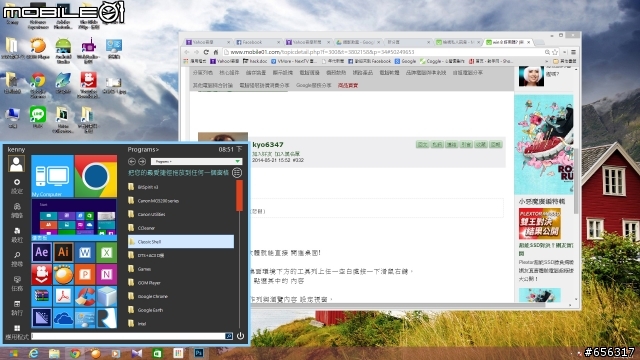640x360 pixels.
Task: Click Chrome's reload button
Action: coord(206,52)
